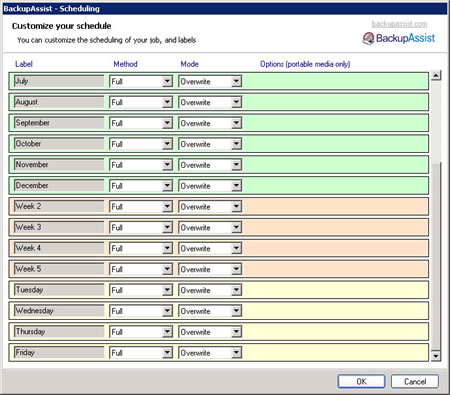Open the Method dropdown for Tuesday
This screenshot has height=395, width=450.
pyautogui.click(x=141, y=290)
